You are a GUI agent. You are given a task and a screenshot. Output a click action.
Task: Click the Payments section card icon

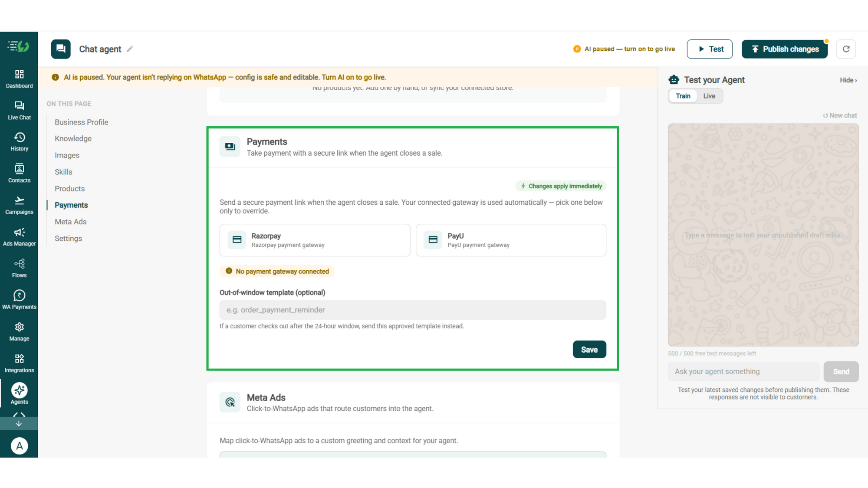click(230, 147)
